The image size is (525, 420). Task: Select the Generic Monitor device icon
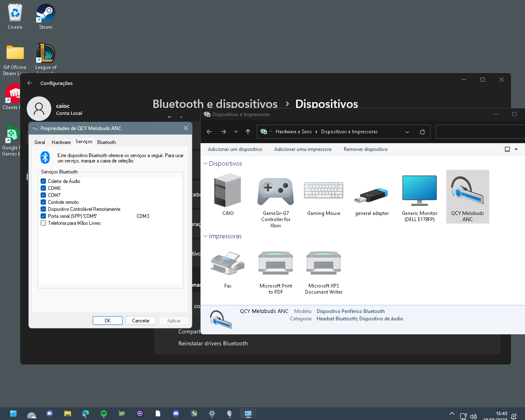(419, 190)
